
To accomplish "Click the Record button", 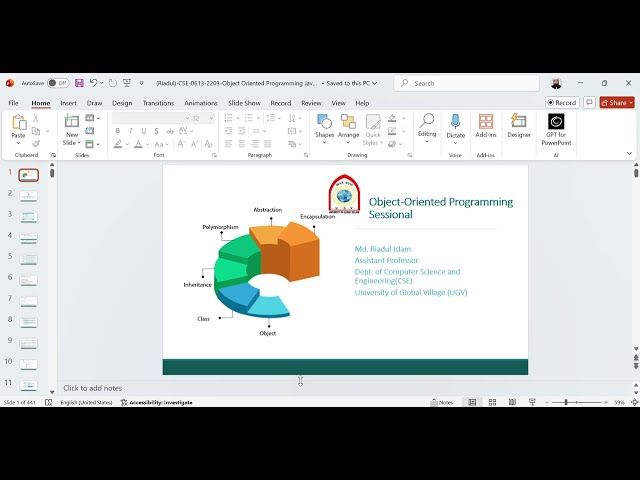I will pyautogui.click(x=562, y=102).
